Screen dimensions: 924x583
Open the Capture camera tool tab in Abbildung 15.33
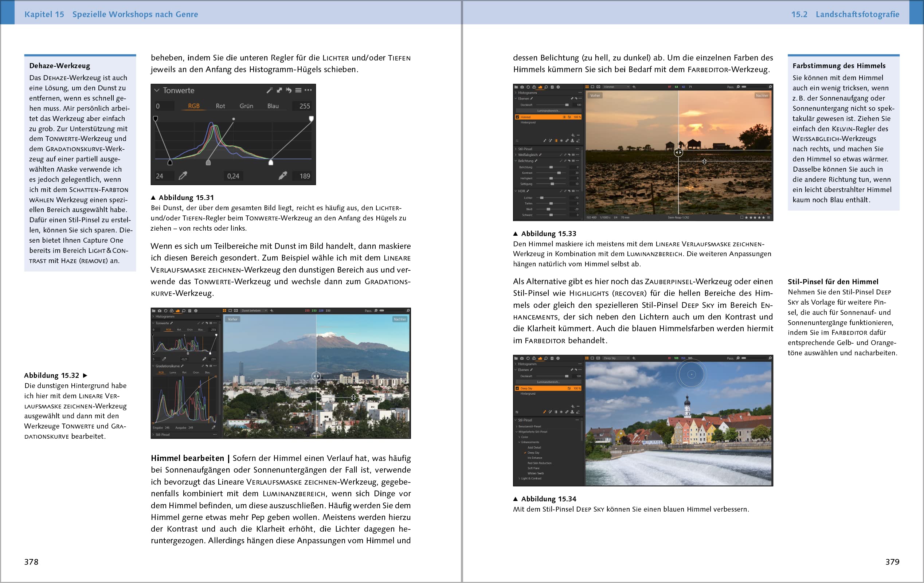(x=522, y=87)
